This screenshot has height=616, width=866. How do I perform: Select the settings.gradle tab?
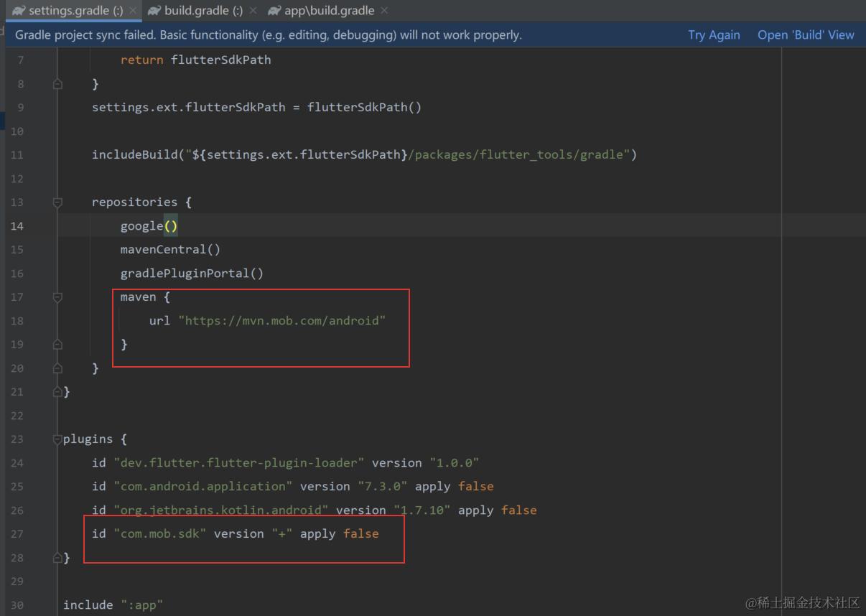(x=72, y=10)
